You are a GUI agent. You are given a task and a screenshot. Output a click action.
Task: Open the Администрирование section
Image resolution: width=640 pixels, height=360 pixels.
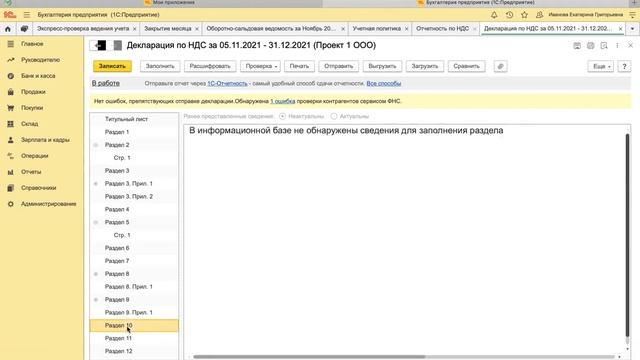pyautogui.click(x=49, y=204)
